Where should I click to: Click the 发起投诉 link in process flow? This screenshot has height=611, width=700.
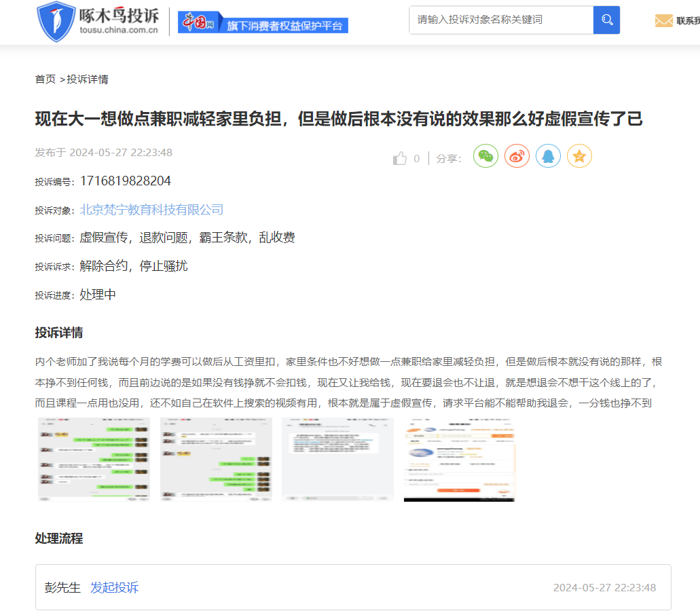pyautogui.click(x=114, y=587)
